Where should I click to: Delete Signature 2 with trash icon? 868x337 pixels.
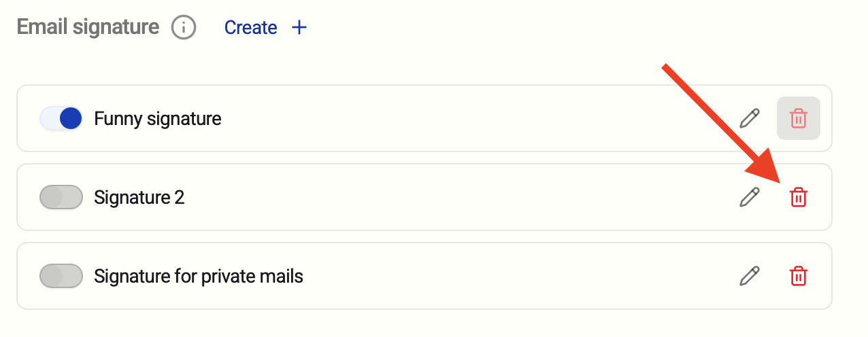click(798, 198)
